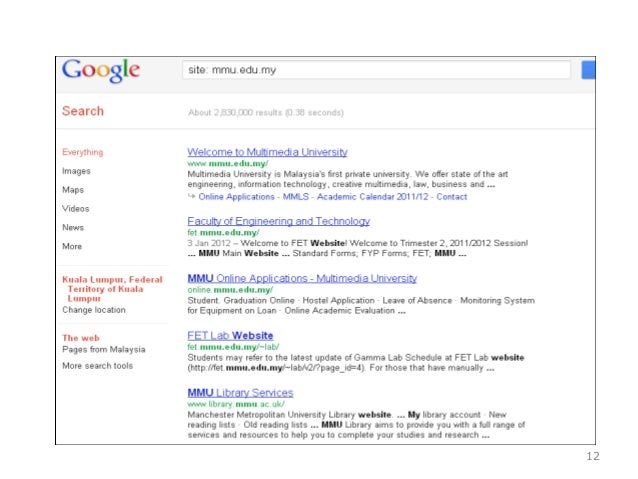
Task: Click Kuala Lumpur, Federal Territory location label
Action: [112, 289]
